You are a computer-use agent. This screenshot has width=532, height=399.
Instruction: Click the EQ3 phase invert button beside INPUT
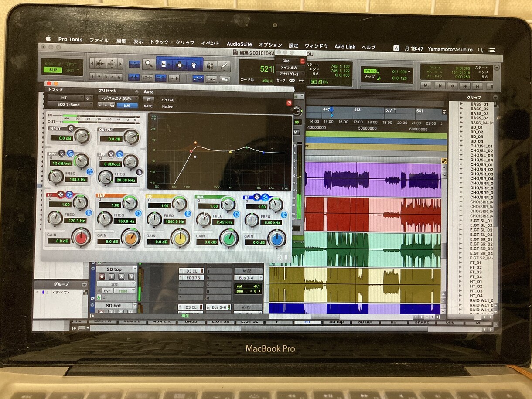(70, 129)
